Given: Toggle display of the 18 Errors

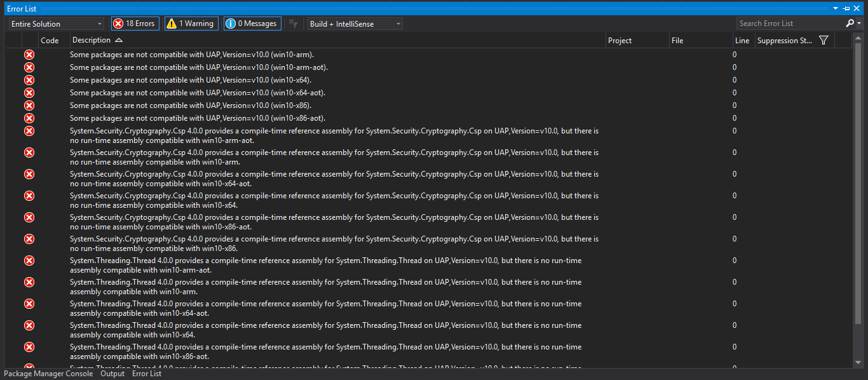Looking at the screenshot, I should (x=135, y=23).
